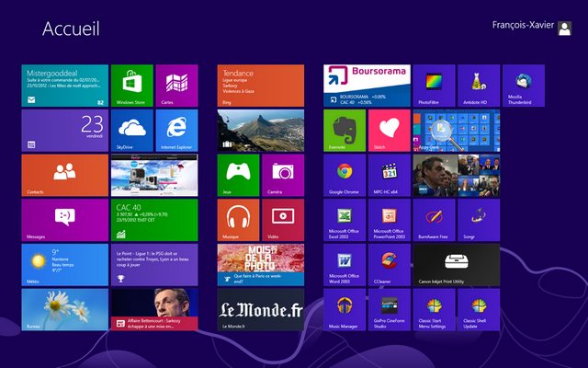This screenshot has height=368, width=588.
Task: Launch Microsoft Office Excel 2003 tile
Action: point(345,220)
